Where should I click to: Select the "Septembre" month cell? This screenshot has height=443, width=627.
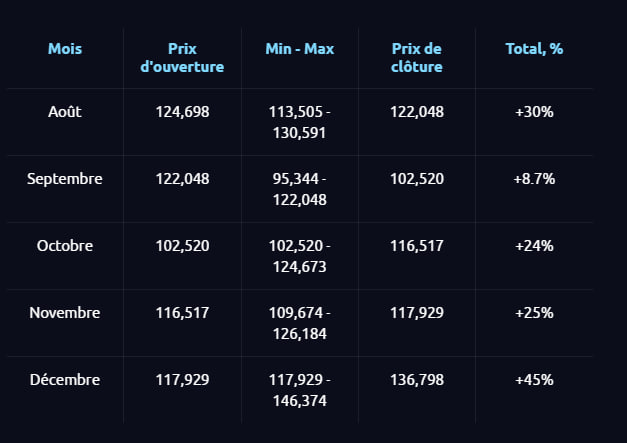pyautogui.click(x=65, y=179)
